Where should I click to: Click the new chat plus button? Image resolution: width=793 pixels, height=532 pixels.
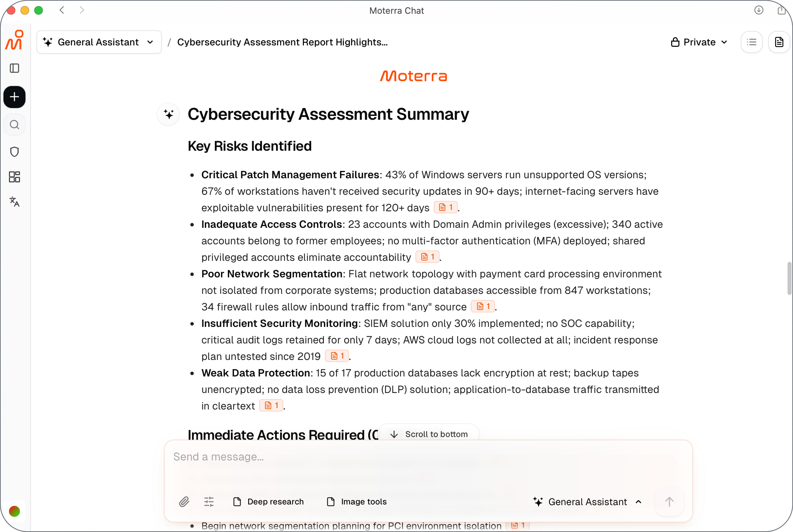click(14, 97)
